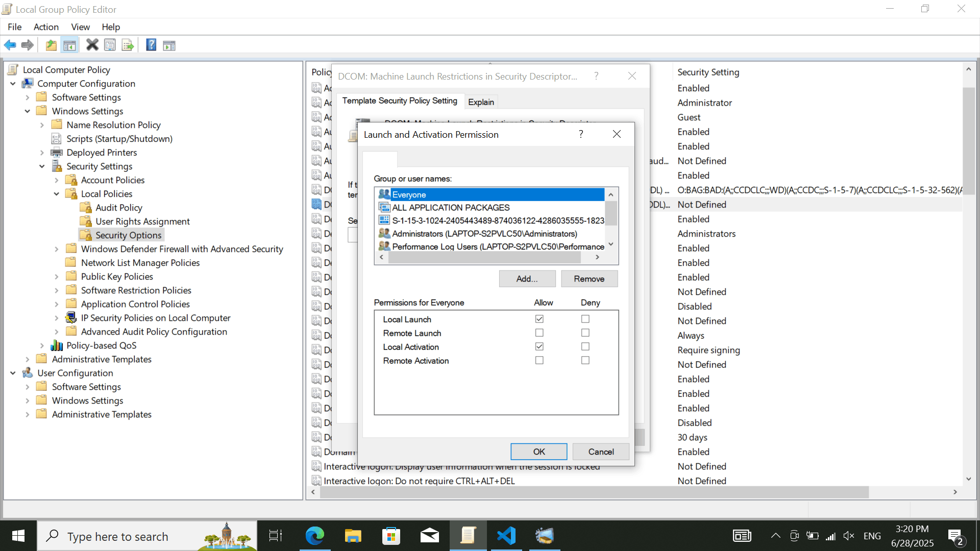Uncheck Allow for Local Activation
Viewport: 980px width, 551px height.
tap(539, 346)
